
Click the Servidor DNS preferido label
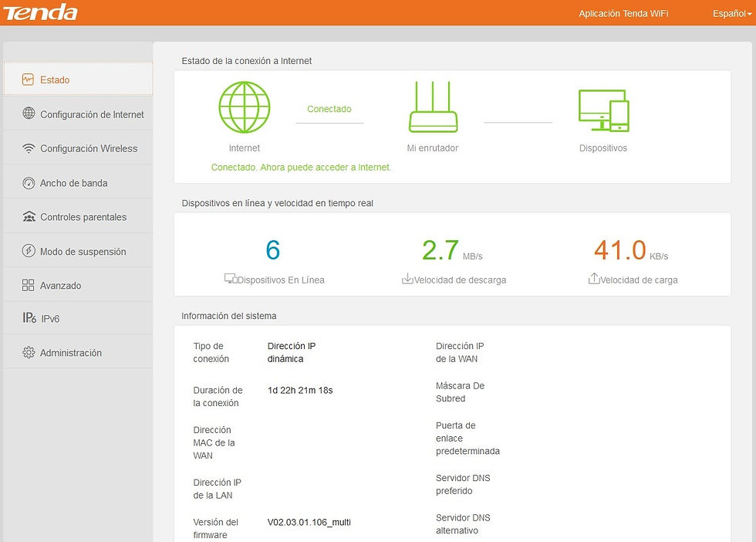point(463,484)
